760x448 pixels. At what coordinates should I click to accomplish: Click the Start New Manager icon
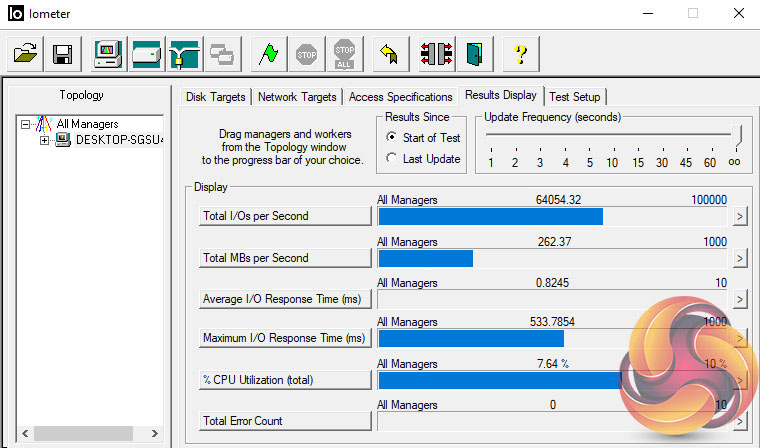(108, 54)
